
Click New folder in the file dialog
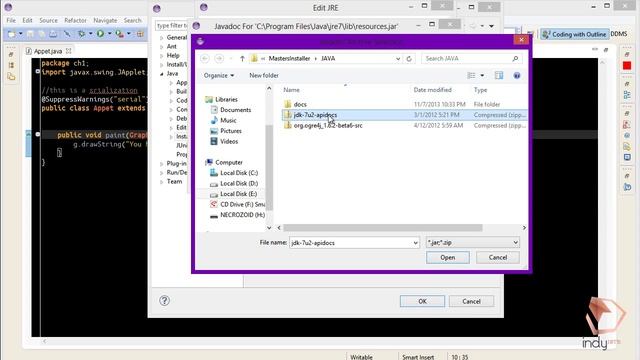[x=264, y=76]
